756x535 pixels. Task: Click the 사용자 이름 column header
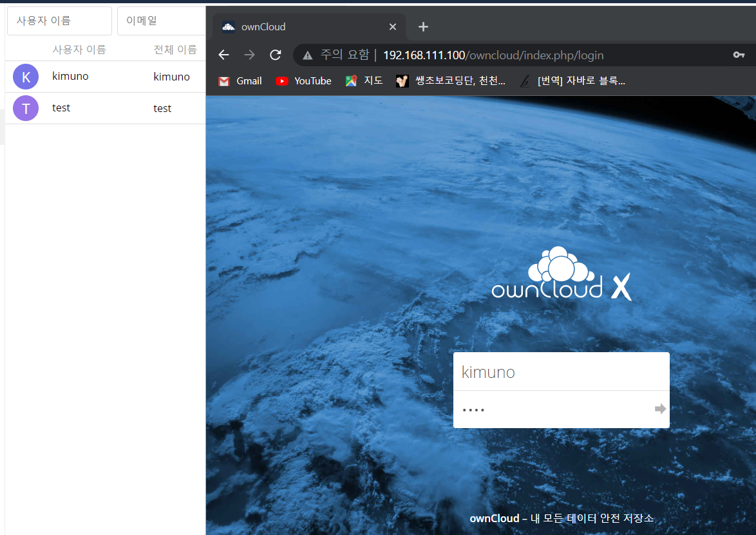tap(79, 49)
